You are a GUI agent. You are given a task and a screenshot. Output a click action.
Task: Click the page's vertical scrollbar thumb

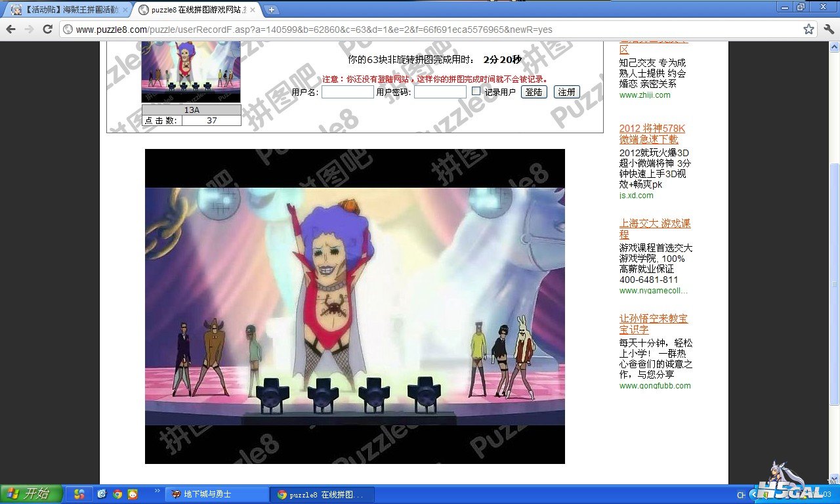pos(834,282)
